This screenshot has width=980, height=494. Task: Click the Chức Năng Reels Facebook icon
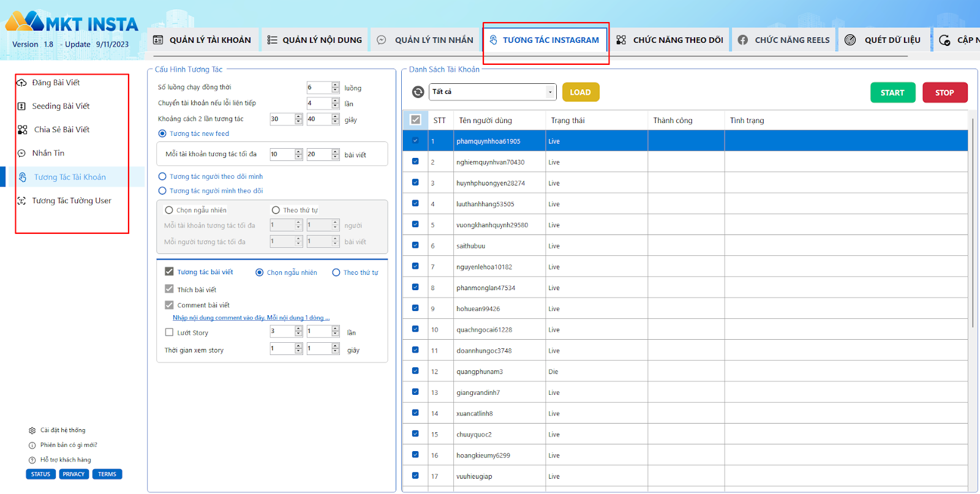[742, 40]
